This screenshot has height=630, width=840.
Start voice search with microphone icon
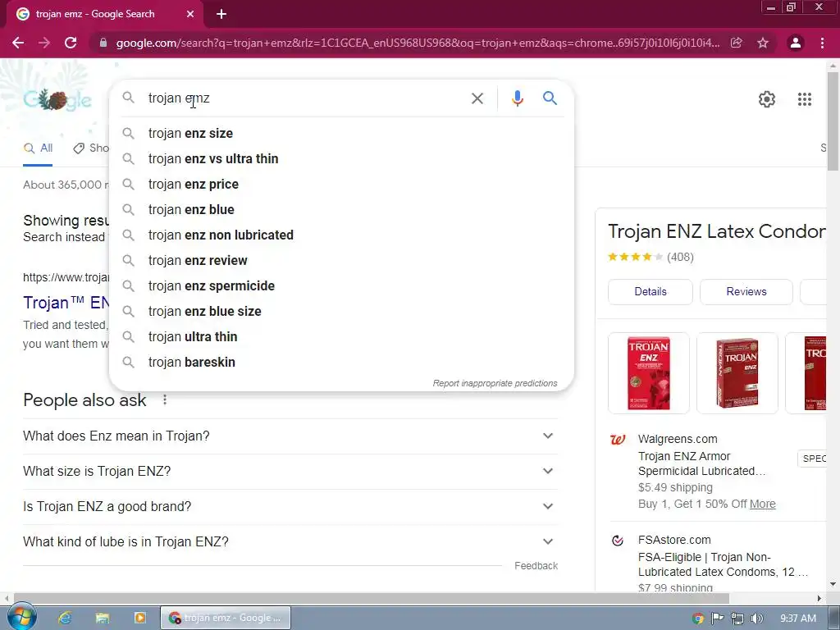pos(517,98)
